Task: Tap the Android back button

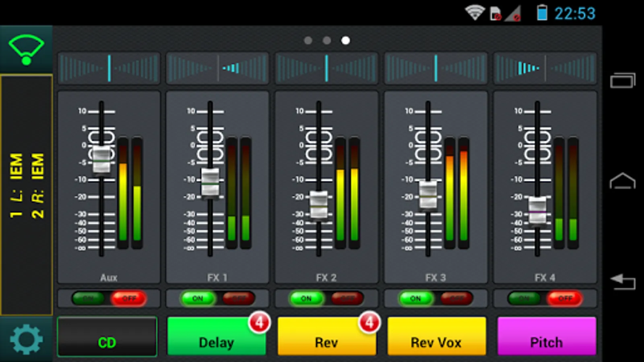Action: [x=623, y=282]
